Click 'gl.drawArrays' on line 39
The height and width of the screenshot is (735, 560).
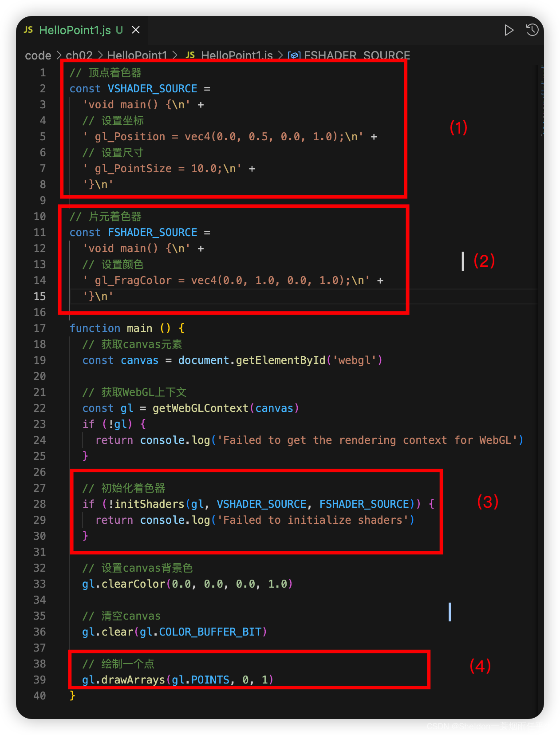point(124,680)
